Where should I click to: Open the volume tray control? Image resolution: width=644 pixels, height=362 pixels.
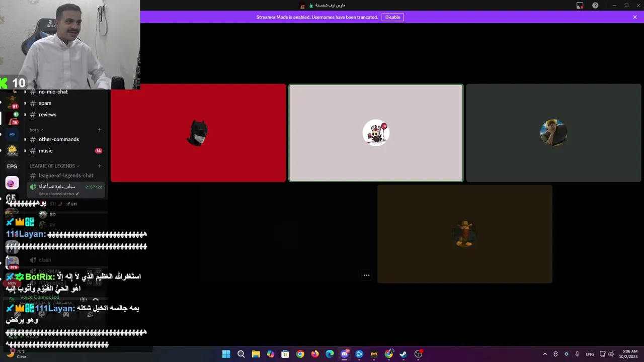coord(611,354)
